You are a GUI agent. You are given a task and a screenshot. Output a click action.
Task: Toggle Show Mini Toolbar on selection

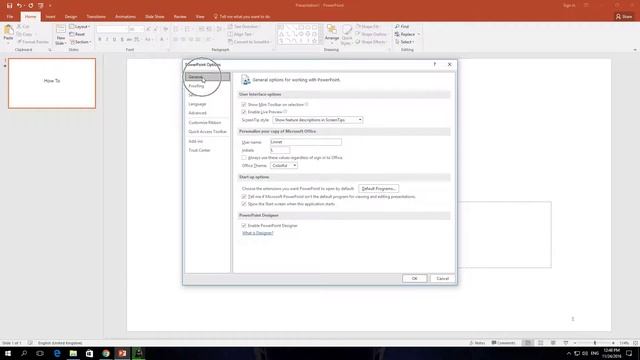pos(244,104)
